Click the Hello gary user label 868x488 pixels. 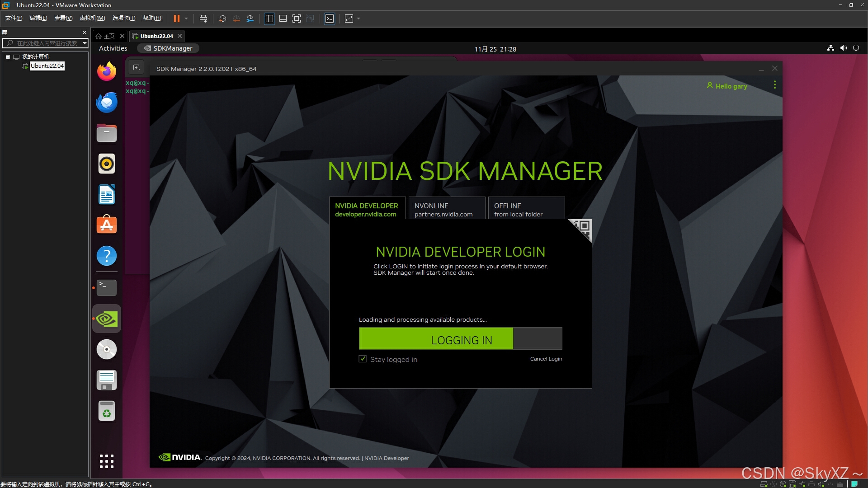click(727, 86)
